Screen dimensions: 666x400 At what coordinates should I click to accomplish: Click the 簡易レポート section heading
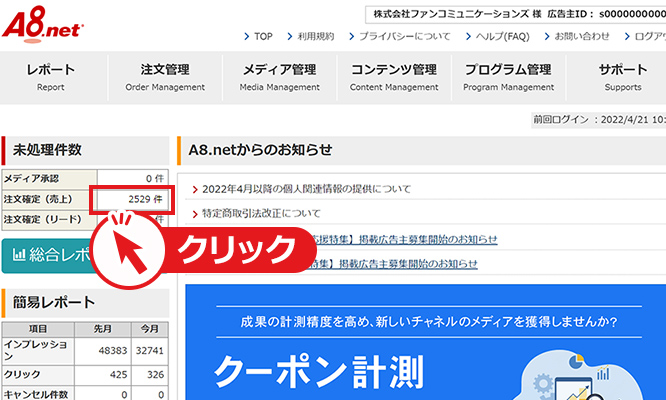coord(54,302)
